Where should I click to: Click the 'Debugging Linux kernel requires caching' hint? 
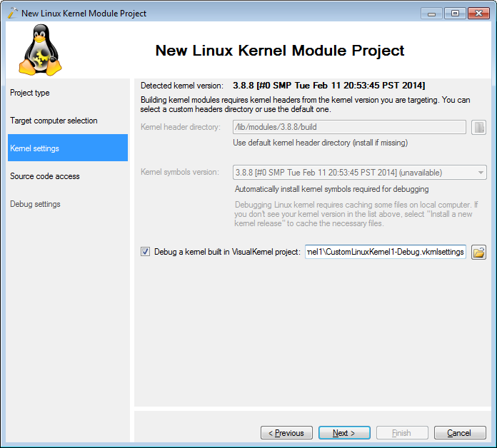pyautogui.click(x=356, y=214)
